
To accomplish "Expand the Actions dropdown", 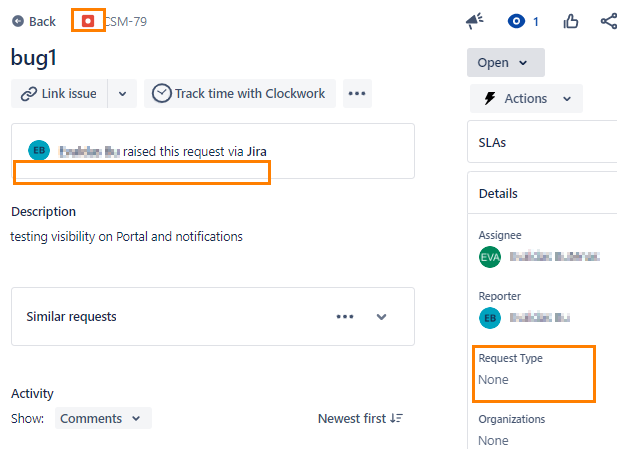I will click(526, 98).
